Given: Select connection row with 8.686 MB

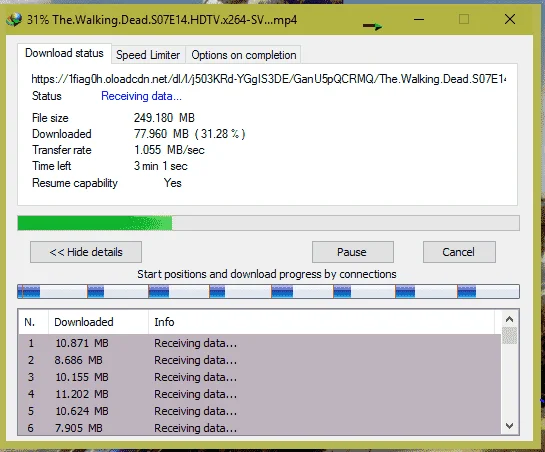Looking at the screenshot, I should tap(260, 360).
